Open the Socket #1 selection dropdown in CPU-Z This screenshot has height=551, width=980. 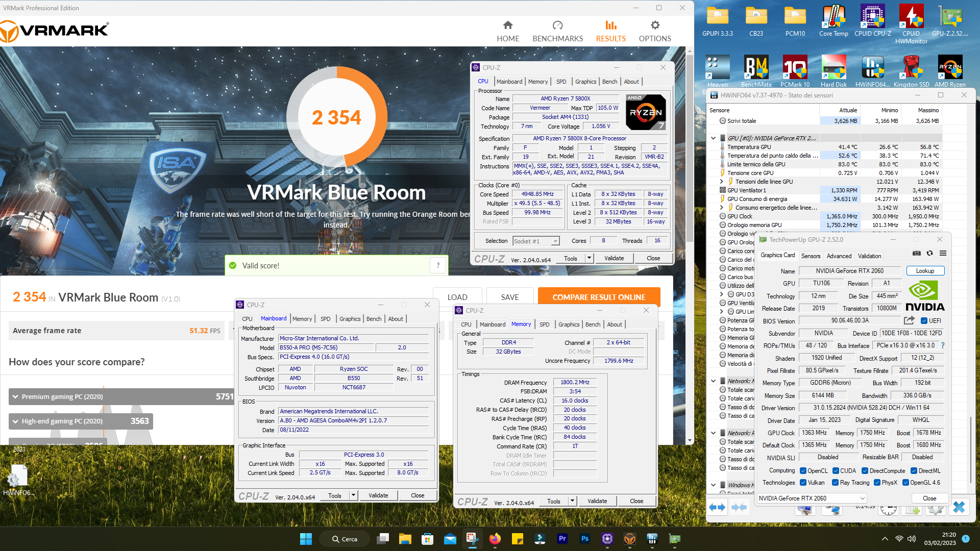(536, 241)
